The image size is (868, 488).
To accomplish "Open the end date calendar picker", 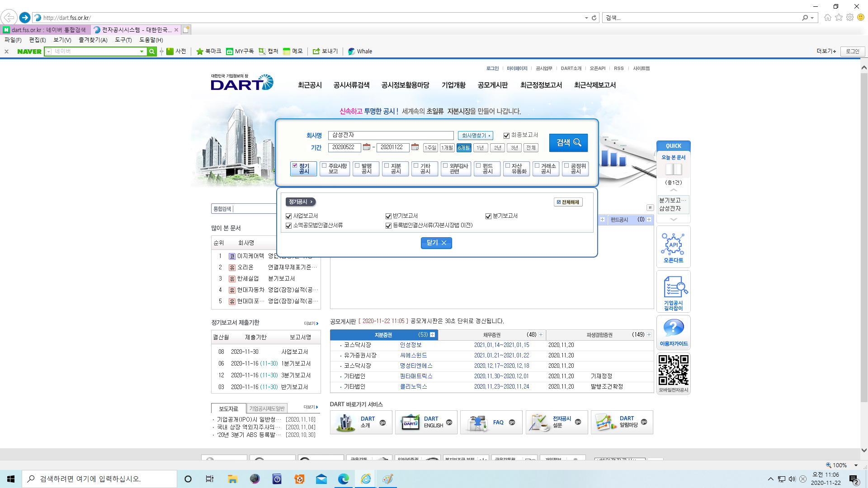I will tap(415, 147).
